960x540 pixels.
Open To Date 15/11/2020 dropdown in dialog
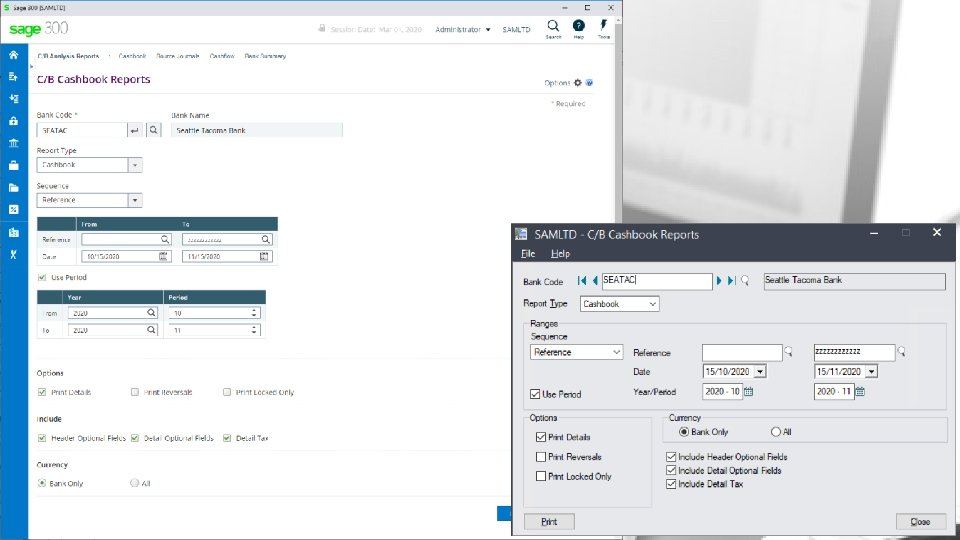click(871, 372)
